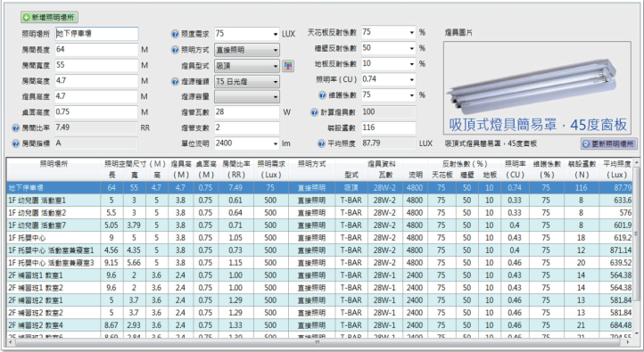
Task: Click the 87.79 cell in selected row
Action: click(x=616, y=188)
